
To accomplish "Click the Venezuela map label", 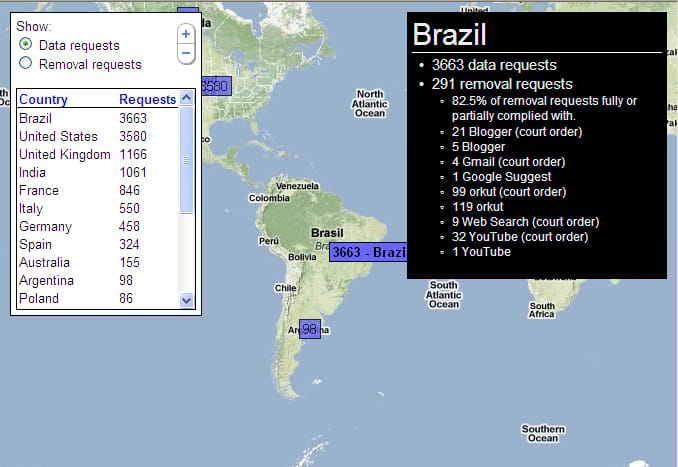I will point(297,186).
